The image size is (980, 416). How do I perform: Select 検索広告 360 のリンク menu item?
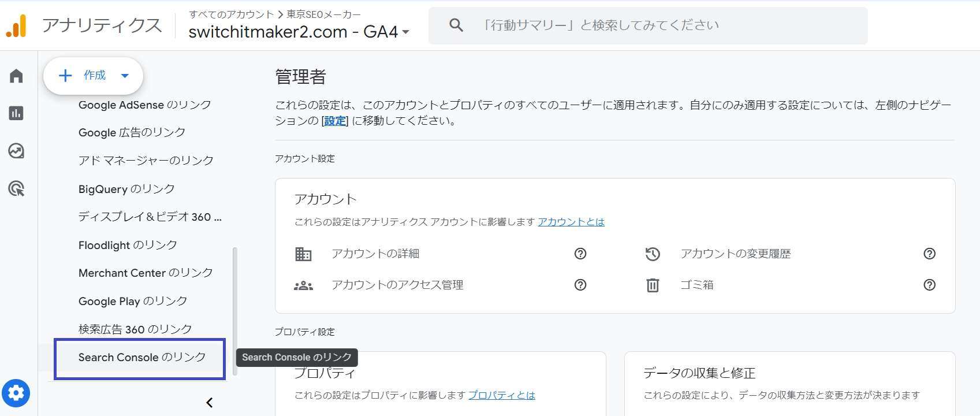[135, 329]
